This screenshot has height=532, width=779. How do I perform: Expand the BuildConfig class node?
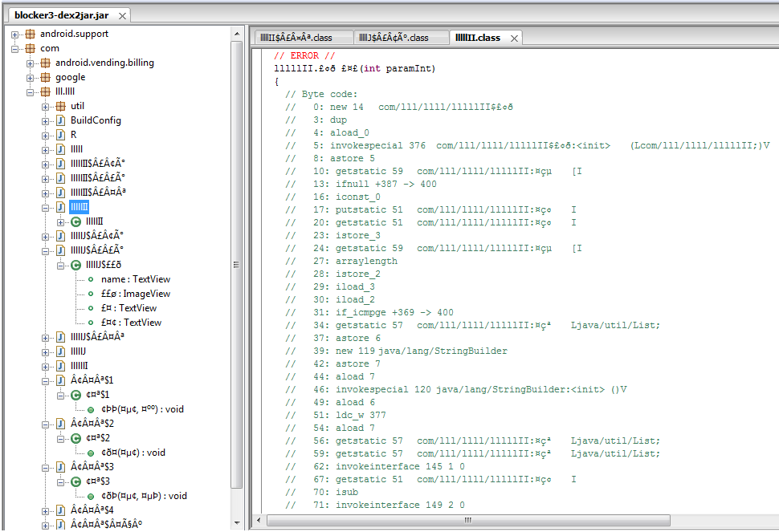click(45, 121)
